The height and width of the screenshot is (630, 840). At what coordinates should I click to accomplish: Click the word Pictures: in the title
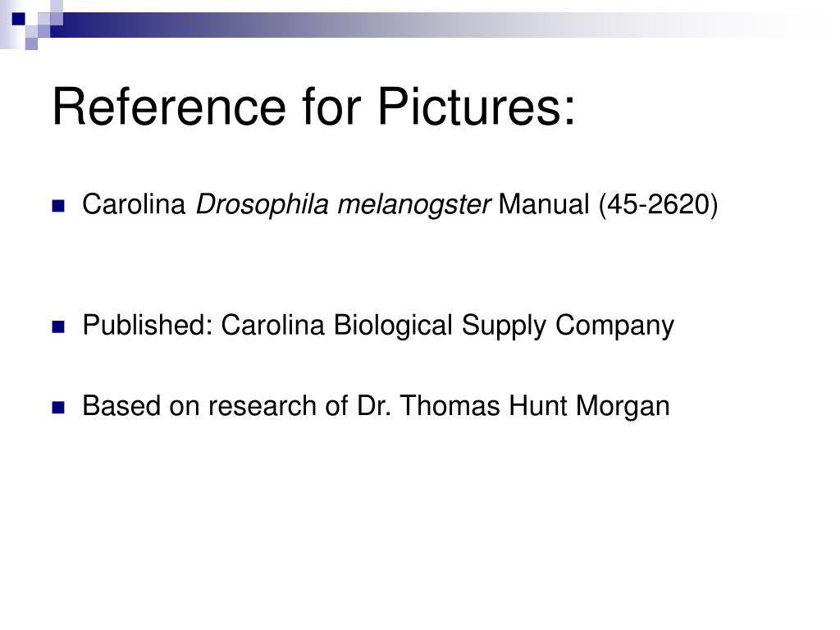(477, 107)
